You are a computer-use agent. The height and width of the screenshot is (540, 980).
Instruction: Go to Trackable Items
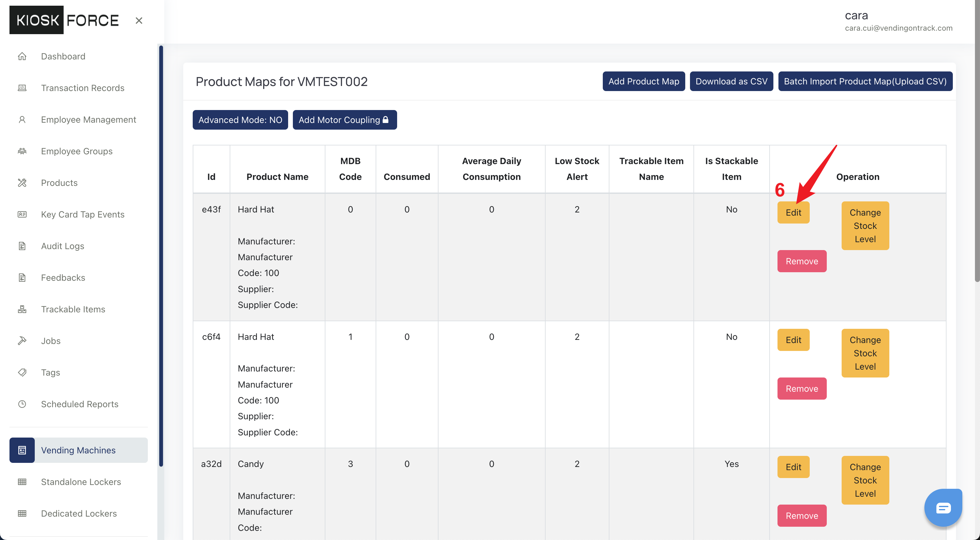[x=73, y=309]
